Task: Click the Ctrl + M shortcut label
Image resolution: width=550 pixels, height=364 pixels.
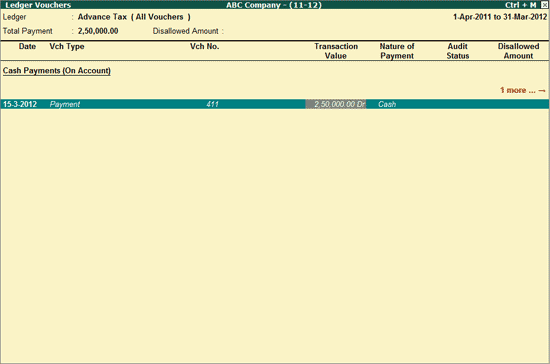Action: [521, 5]
